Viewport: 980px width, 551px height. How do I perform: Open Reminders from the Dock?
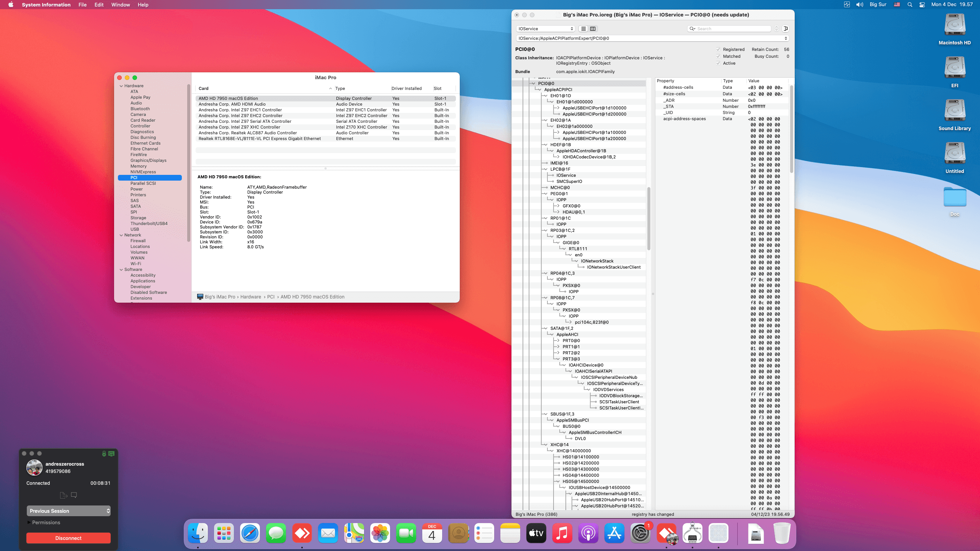point(484,533)
